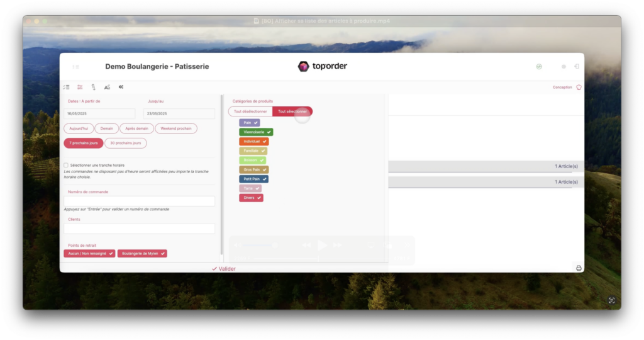Click the 'Numéro de commande' input field
644x340 pixels.
139,201
